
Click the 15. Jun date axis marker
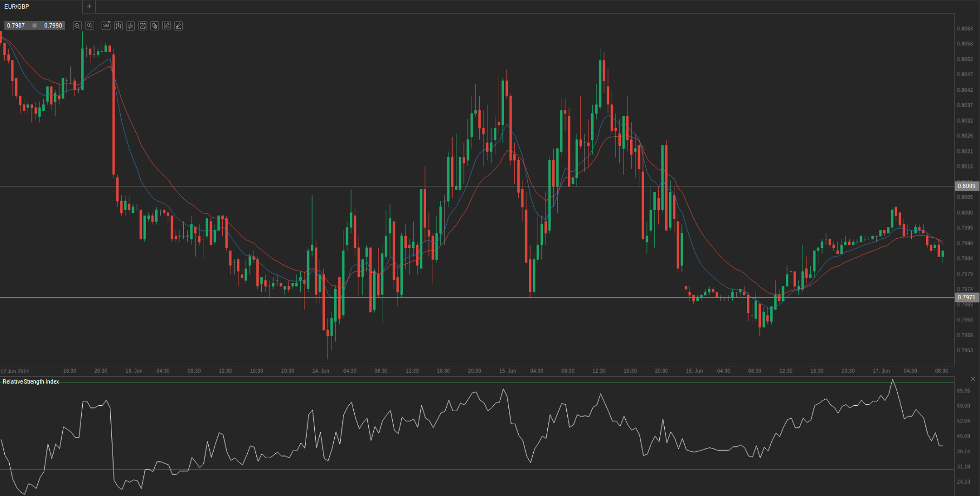507,371
